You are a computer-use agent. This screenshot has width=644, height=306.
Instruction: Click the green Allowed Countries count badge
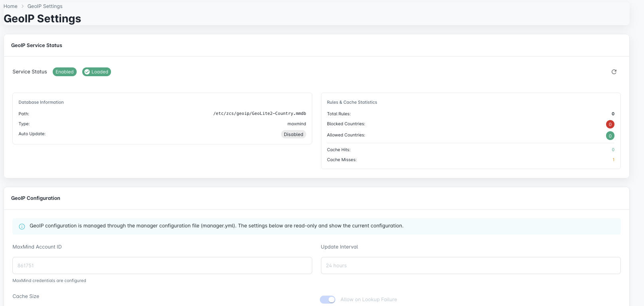[x=610, y=136]
